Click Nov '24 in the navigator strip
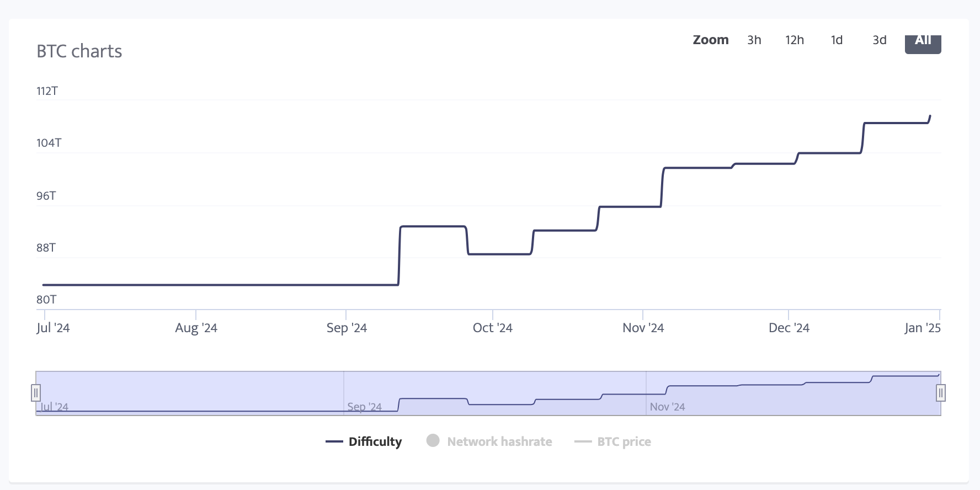Image resolution: width=980 pixels, height=490 pixels. [x=667, y=407]
